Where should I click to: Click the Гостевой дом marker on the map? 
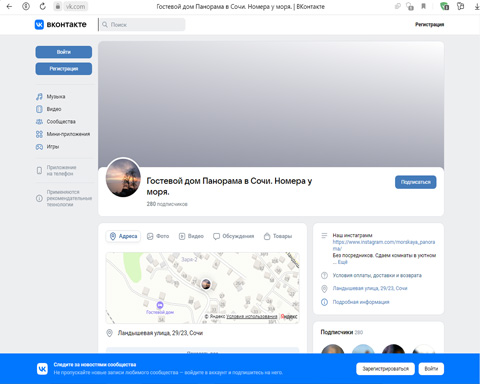pyautogui.click(x=160, y=305)
